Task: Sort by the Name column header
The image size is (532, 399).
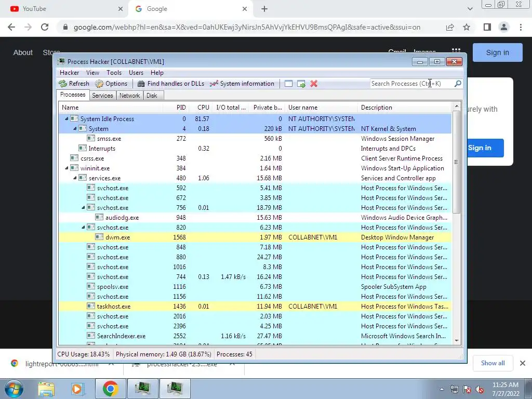Action: coord(111,108)
